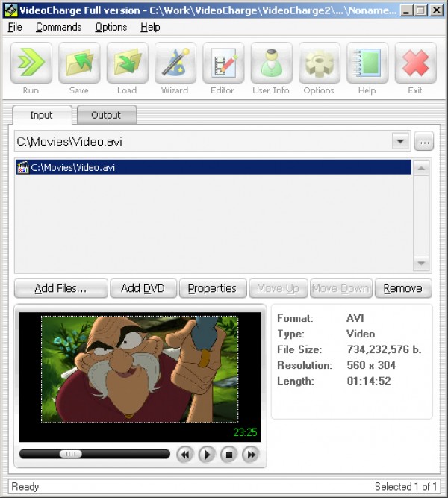Click the Run toolbar icon

pos(31,63)
